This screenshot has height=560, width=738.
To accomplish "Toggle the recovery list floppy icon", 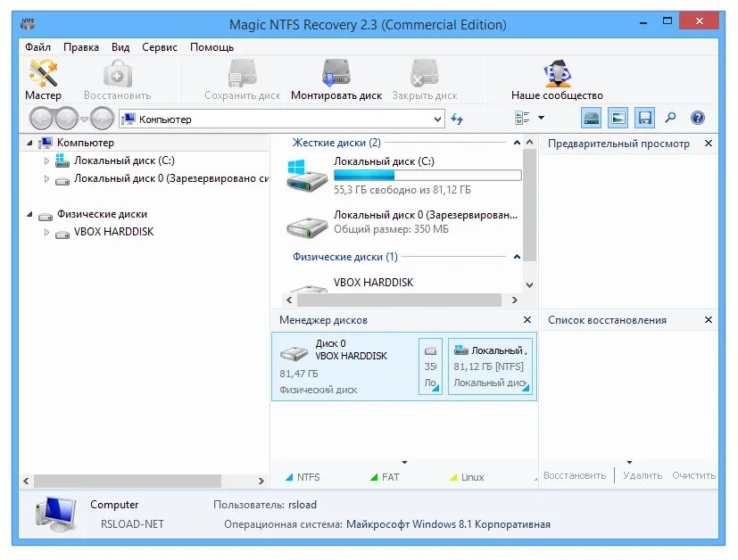I will click(x=644, y=118).
